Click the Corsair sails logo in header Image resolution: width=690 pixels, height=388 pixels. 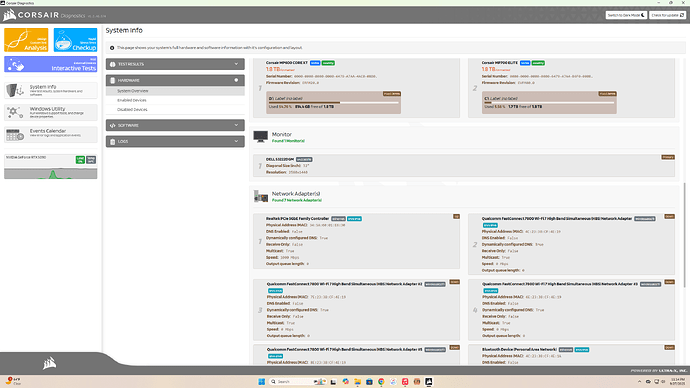pyautogui.click(x=9, y=15)
